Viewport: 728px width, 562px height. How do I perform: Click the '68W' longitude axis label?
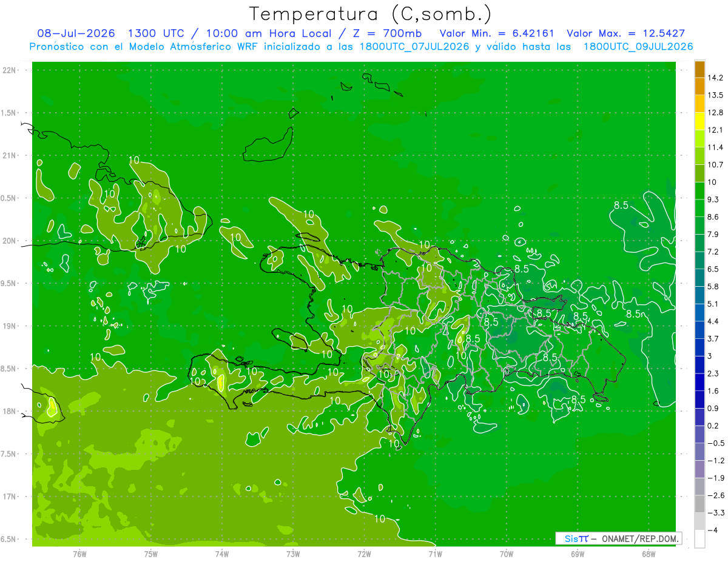tap(649, 554)
